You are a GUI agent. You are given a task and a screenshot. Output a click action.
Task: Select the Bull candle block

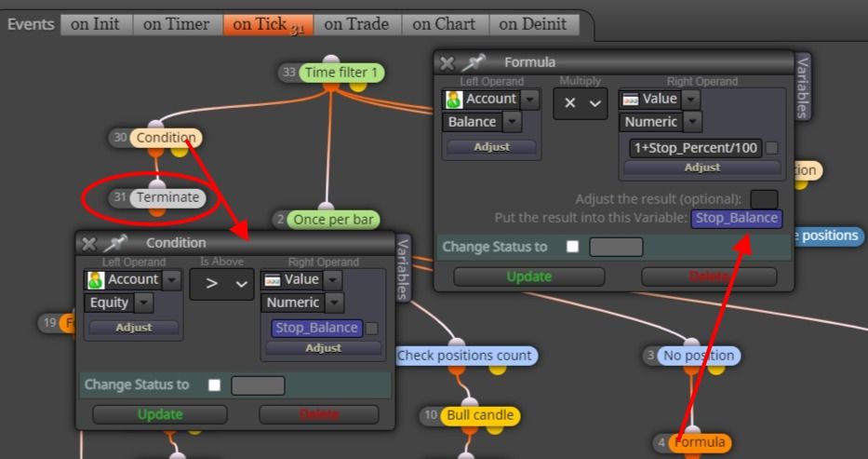tap(480, 415)
